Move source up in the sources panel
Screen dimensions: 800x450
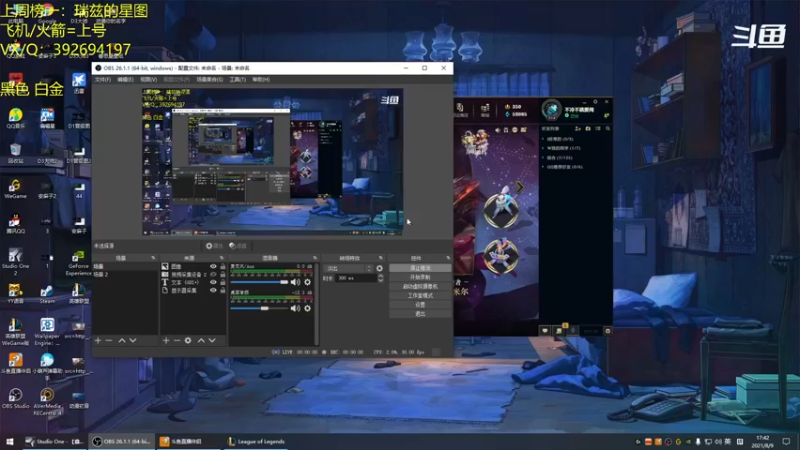pyautogui.click(x=201, y=340)
